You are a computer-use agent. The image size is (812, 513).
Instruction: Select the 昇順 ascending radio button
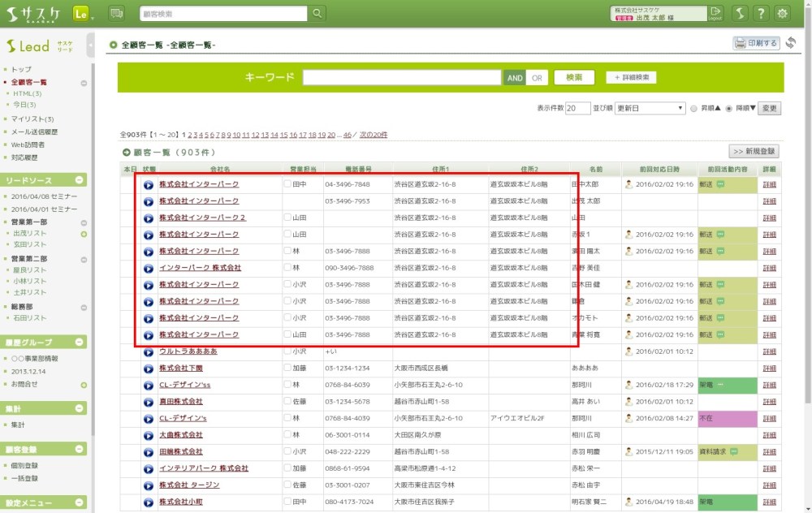pyautogui.click(x=693, y=108)
